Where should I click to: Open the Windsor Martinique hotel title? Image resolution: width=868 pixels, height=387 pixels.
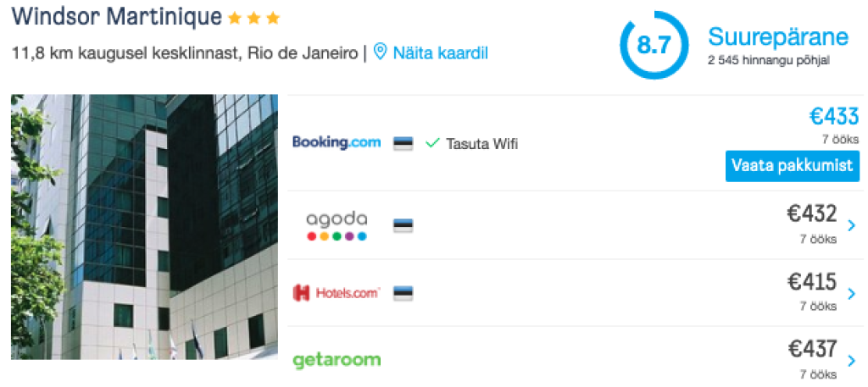pos(117,17)
